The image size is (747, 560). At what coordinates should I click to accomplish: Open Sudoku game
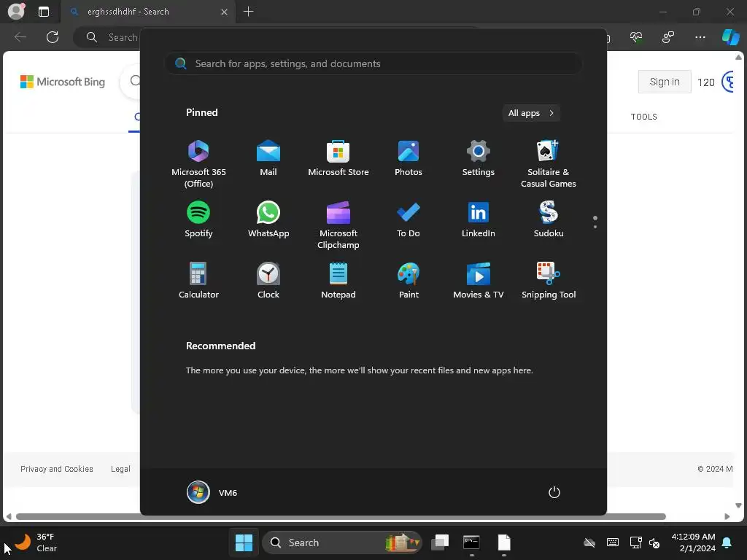[x=549, y=219]
